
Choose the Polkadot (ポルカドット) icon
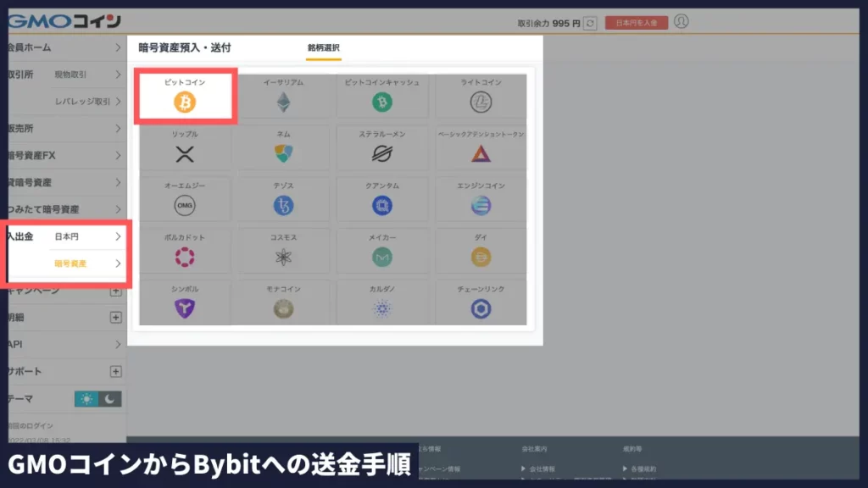coord(185,258)
